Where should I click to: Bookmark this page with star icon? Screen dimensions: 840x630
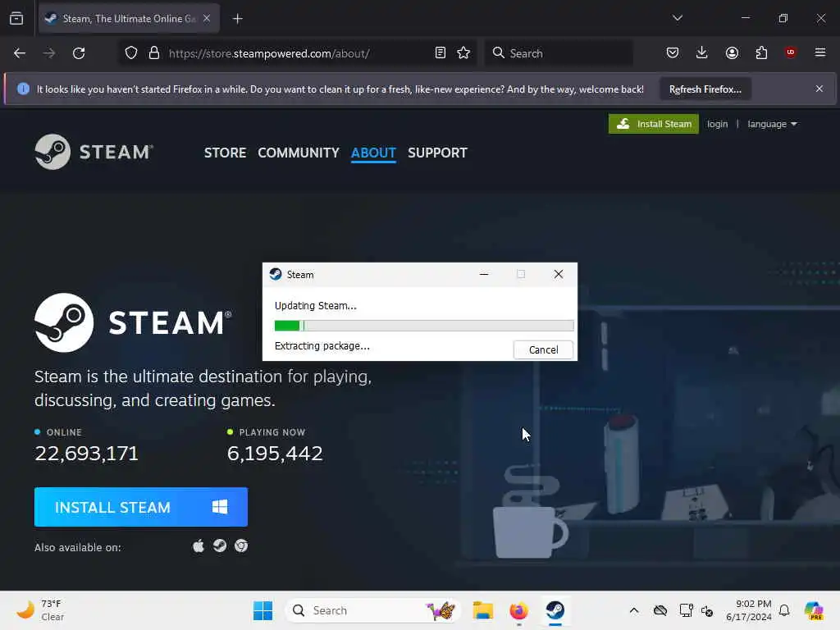[463, 53]
